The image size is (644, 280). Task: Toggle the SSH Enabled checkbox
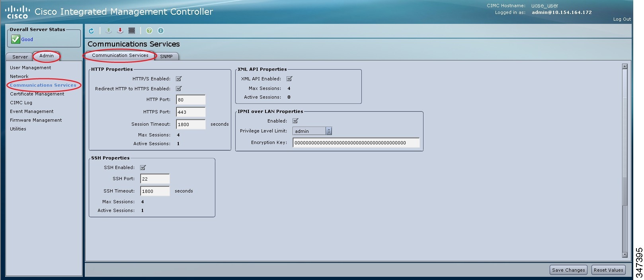tap(143, 167)
